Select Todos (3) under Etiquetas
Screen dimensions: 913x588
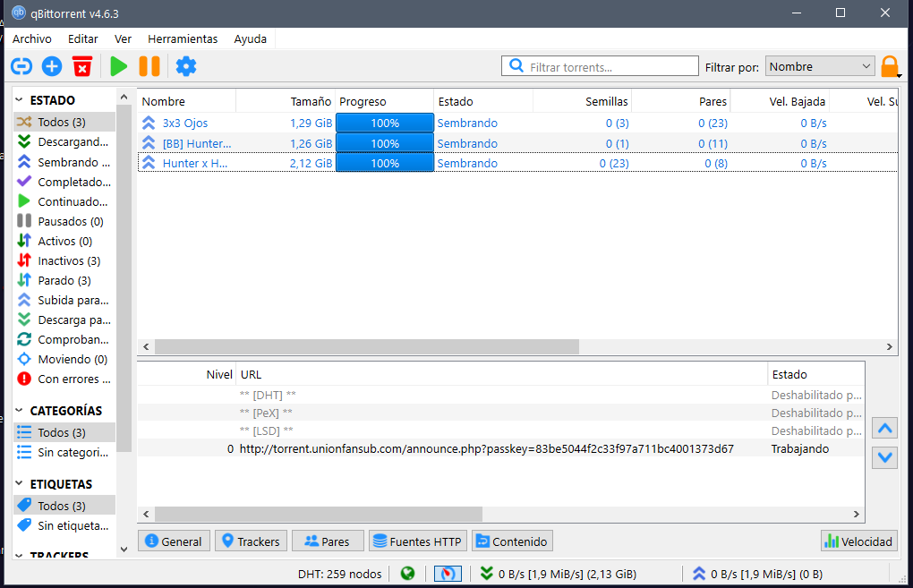tap(64, 506)
